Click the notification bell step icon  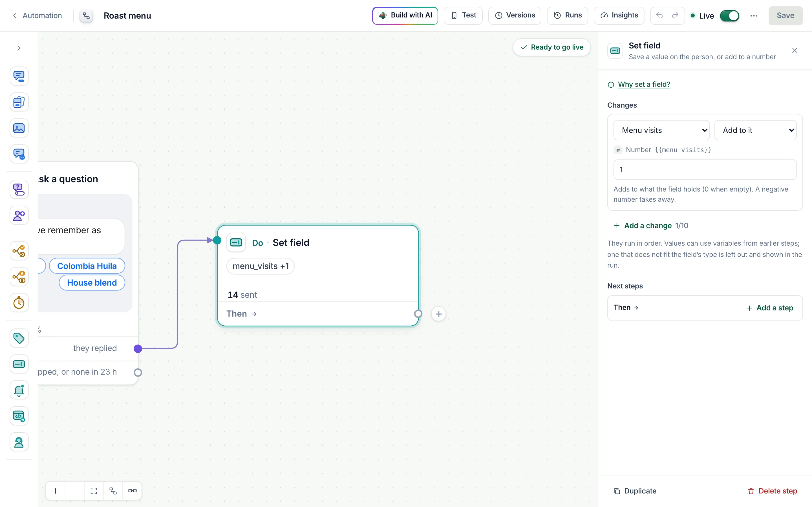point(19,390)
